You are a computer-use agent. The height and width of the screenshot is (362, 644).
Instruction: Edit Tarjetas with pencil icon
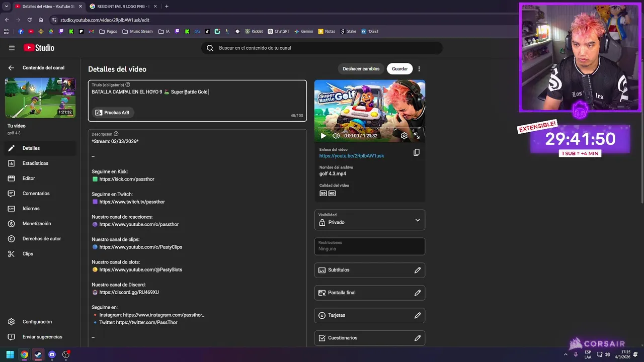pos(418,315)
